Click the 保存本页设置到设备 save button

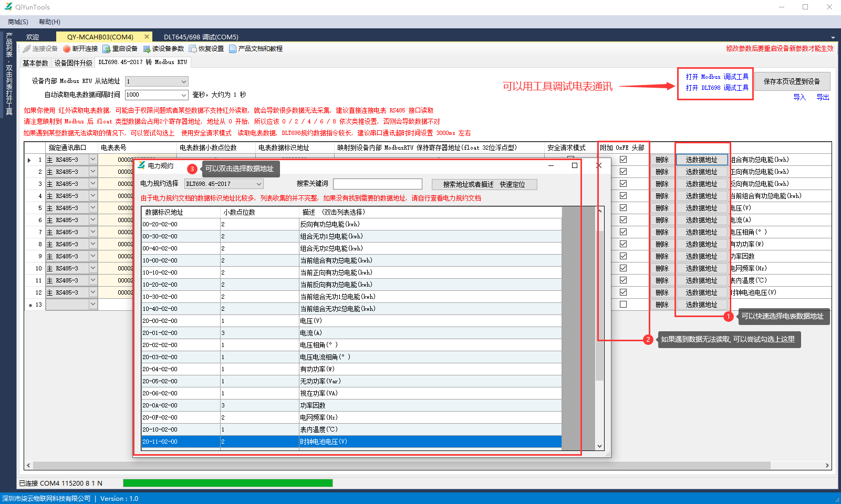pos(792,81)
